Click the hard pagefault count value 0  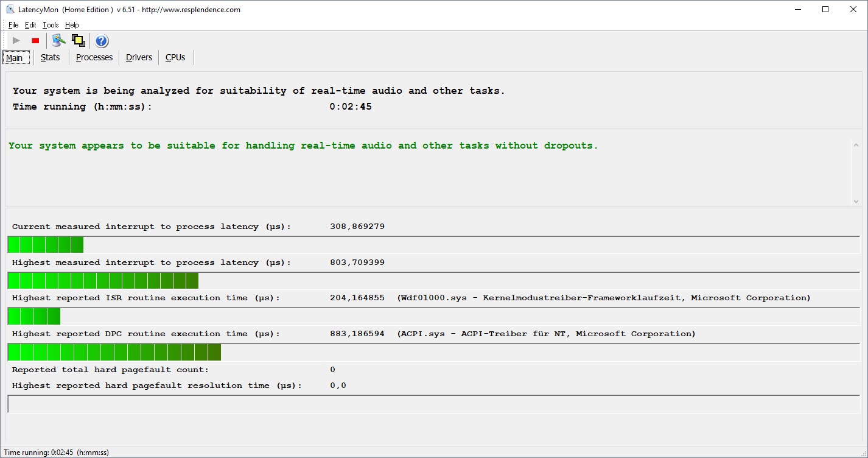[x=332, y=370]
